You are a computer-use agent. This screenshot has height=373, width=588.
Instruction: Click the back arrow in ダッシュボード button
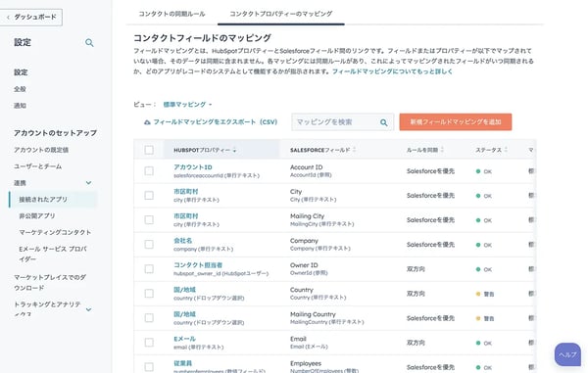click(x=8, y=18)
